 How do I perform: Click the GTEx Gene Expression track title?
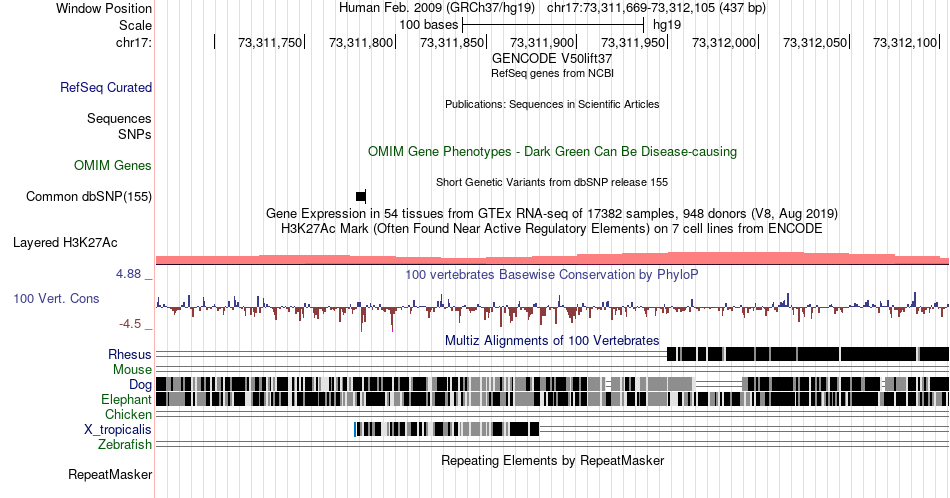point(552,213)
